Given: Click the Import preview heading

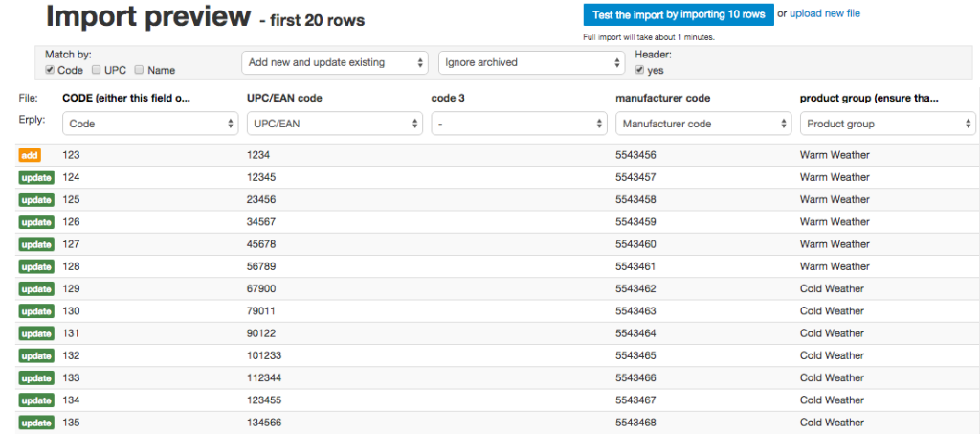Looking at the screenshot, I should (x=148, y=16).
